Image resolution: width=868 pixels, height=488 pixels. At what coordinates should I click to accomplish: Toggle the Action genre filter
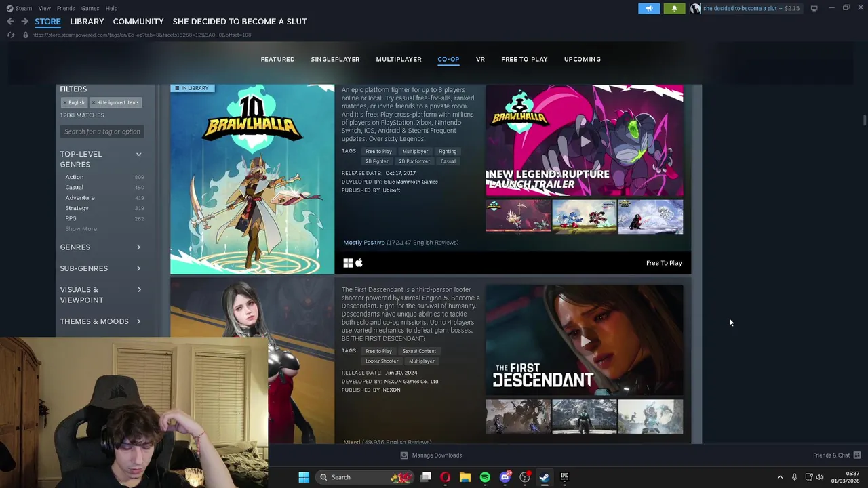(x=75, y=177)
